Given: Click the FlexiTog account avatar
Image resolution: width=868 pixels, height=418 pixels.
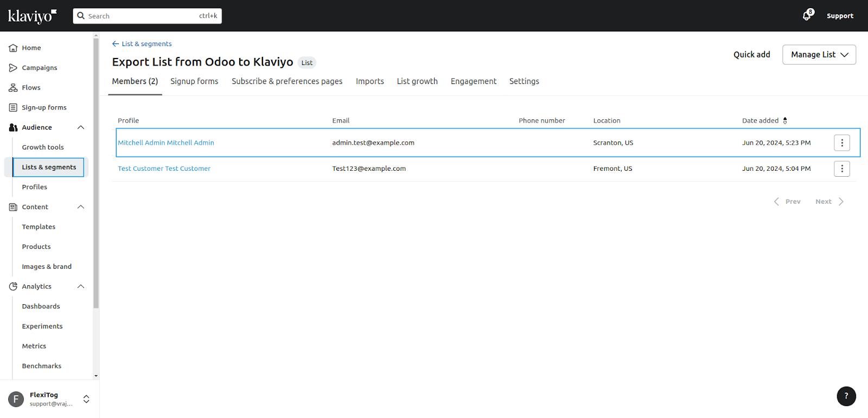Looking at the screenshot, I should (16, 399).
